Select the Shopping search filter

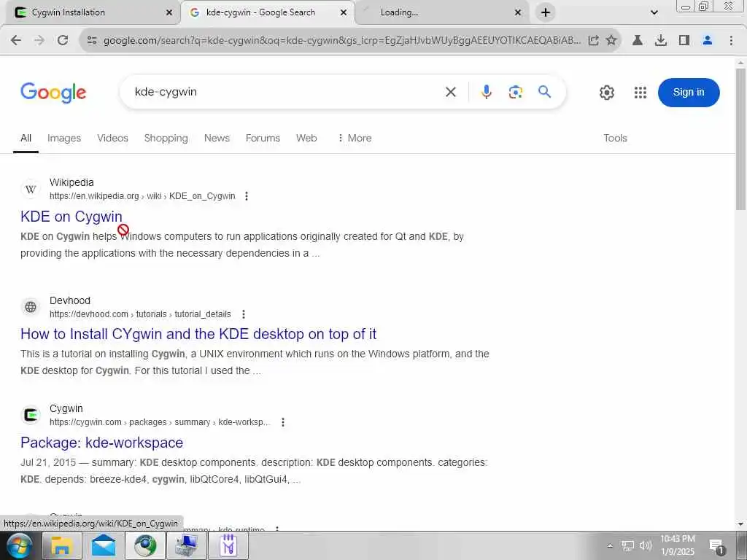pos(166,138)
